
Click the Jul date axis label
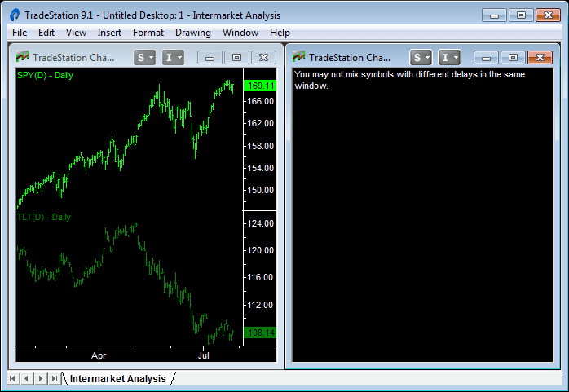point(204,355)
